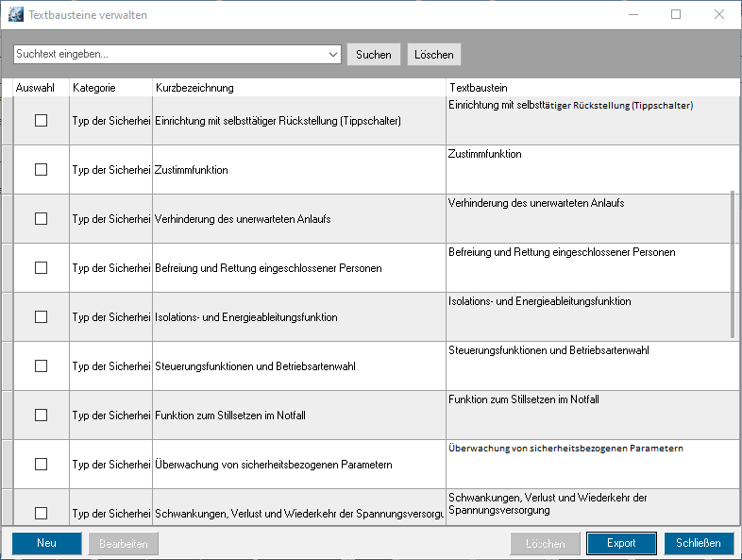The image size is (742, 560).
Task: Open the search text dropdown arrow
Action: [x=333, y=55]
